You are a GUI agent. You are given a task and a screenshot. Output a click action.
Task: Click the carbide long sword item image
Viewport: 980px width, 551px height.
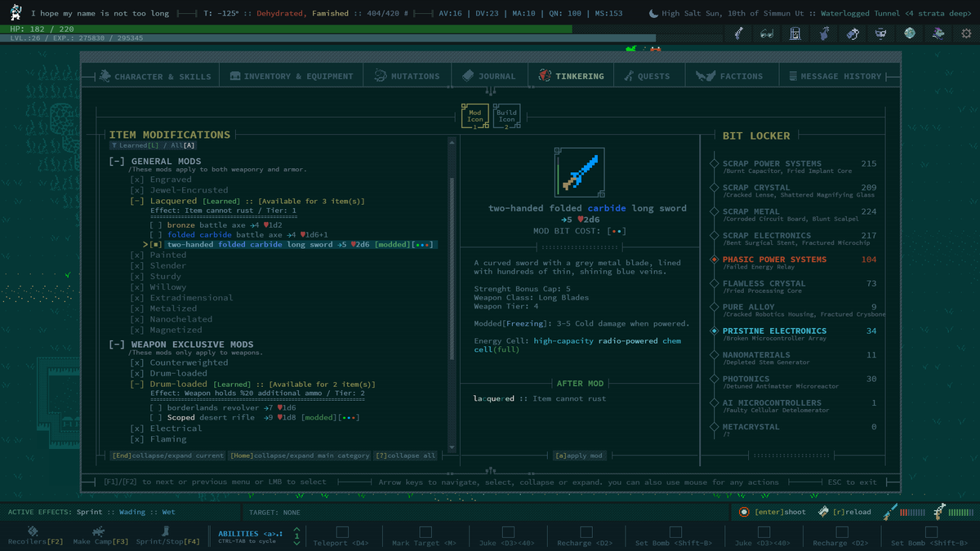pyautogui.click(x=581, y=172)
